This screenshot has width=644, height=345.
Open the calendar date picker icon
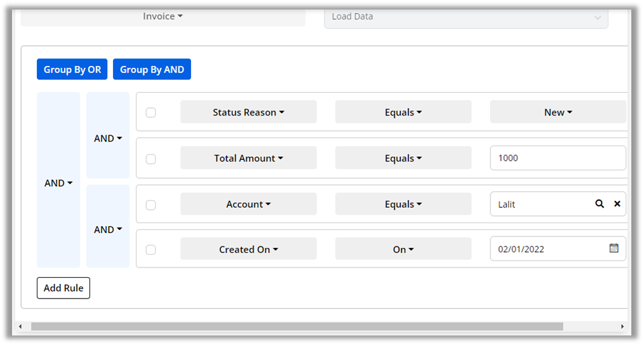[x=614, y=248]
